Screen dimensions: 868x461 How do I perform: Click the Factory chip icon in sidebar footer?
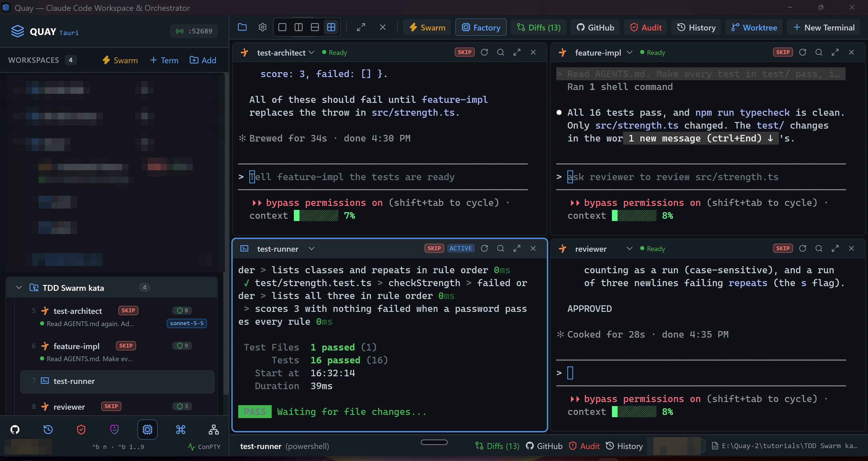pos(147,429)
